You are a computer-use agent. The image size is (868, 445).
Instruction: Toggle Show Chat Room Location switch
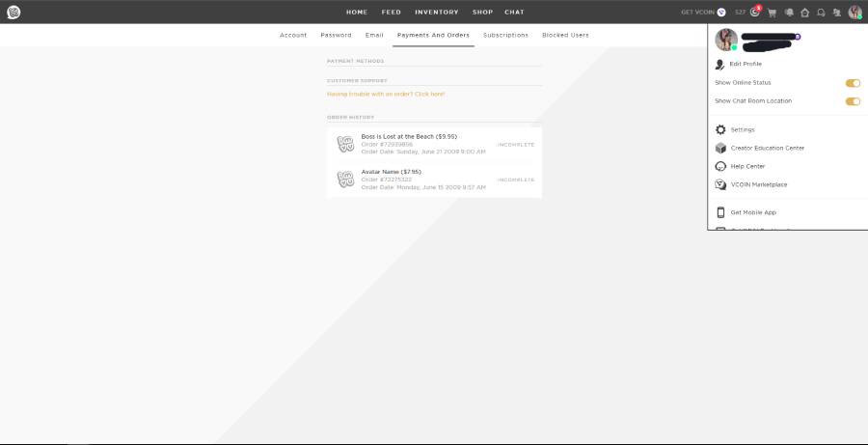pyautogui.click(x=853, y=101)
